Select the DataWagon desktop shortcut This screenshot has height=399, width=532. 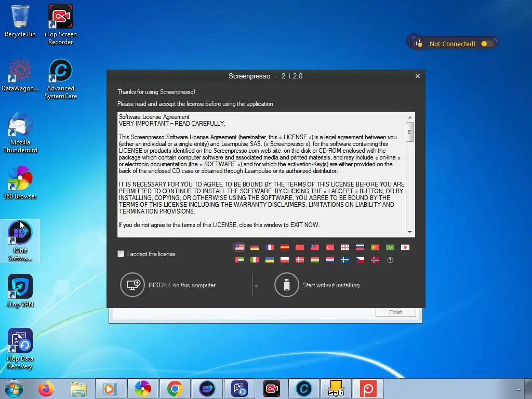click(x=20, y=75)
